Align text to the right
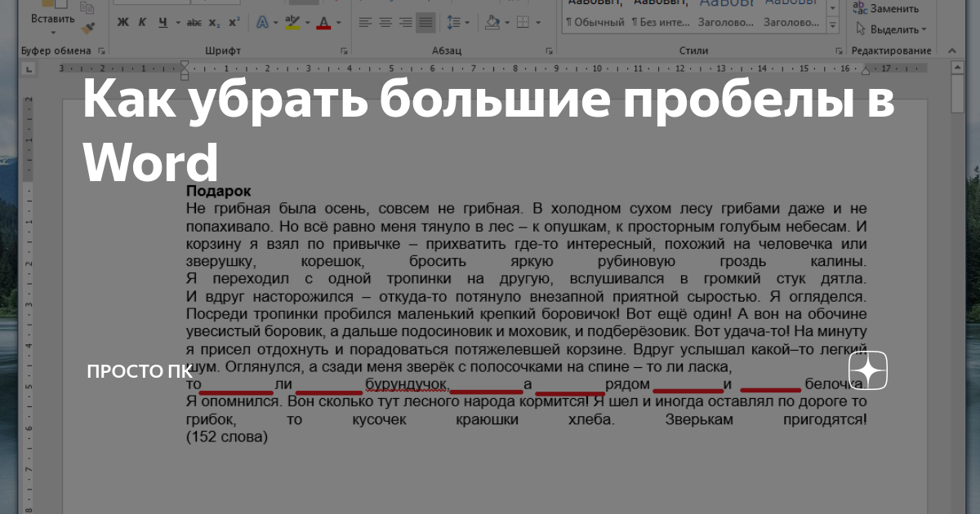980x514 pixels. pos(405,22)
